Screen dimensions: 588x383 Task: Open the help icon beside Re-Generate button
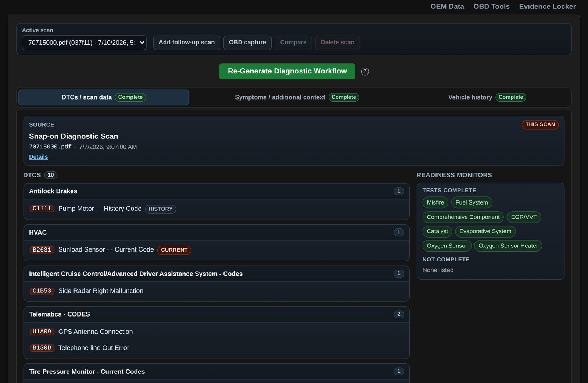click(x=365, y=72)
